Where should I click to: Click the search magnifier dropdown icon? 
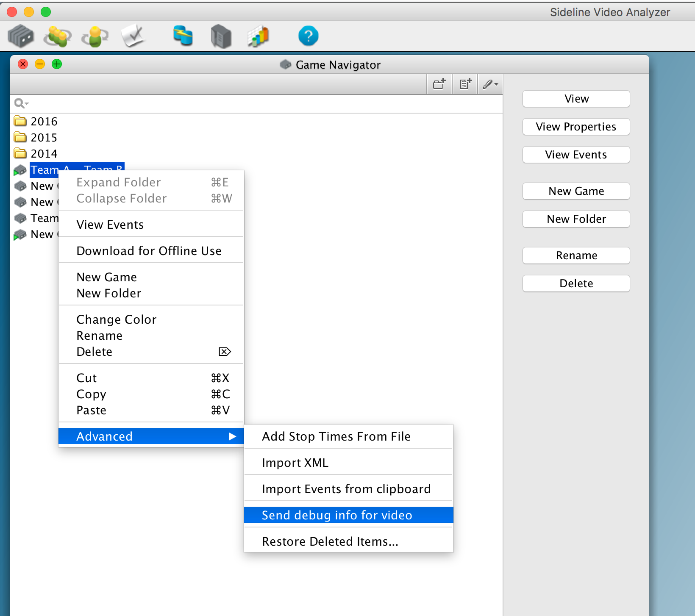pyautogui.click(x=21, y=103)
